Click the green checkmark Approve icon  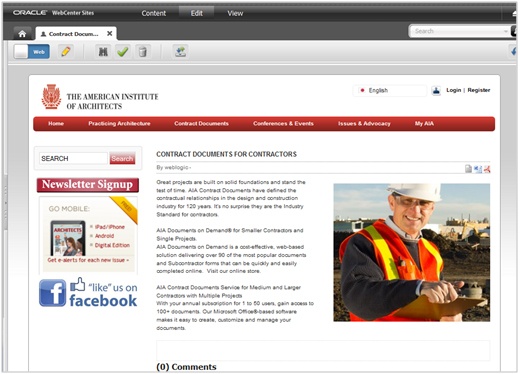tap(123, 52)
